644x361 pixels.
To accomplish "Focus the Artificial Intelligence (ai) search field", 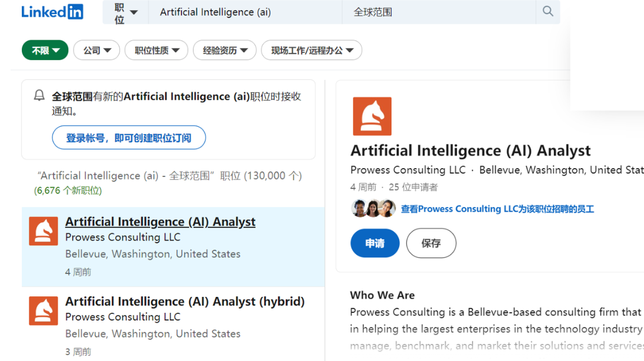I will [x=245, y=12].
